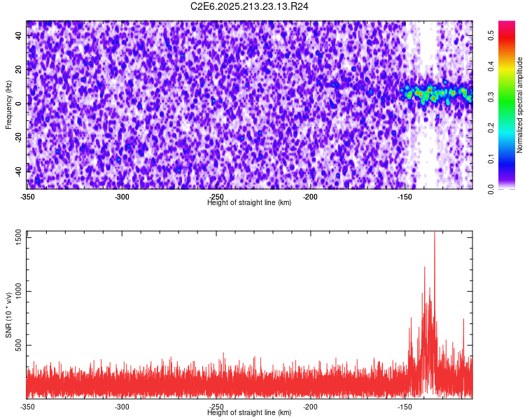The height and width of the screenshot is (420, 525).
Task: Click the -20 Hz frequency tick label
Action: 19,137
